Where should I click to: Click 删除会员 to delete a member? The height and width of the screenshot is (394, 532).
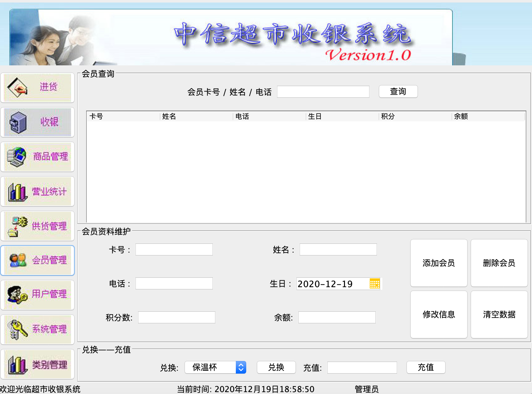[499, 263]
